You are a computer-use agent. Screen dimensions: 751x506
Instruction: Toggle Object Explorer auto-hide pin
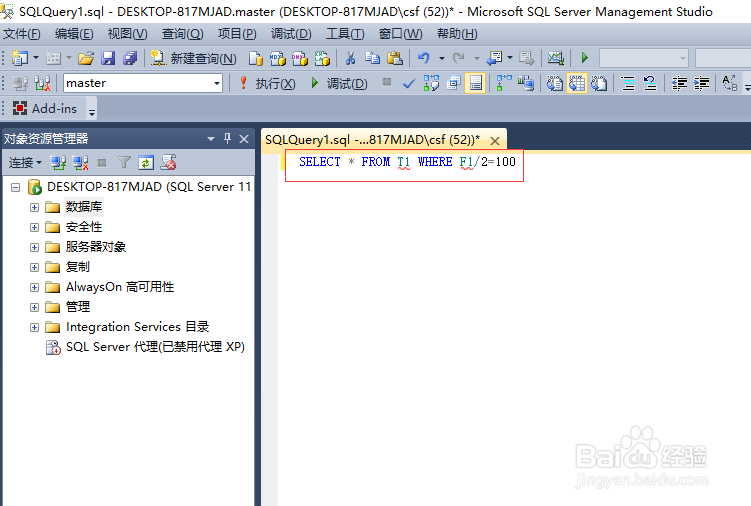coord(228,139)
